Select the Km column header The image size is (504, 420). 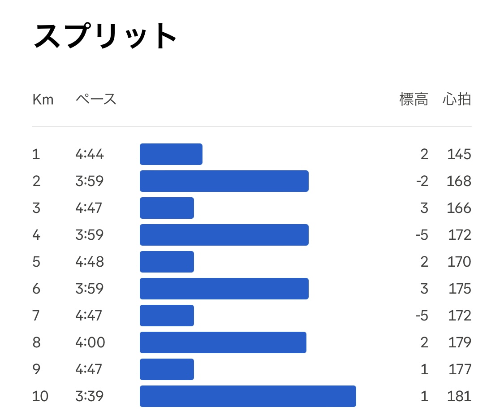[x=43, y=100]
